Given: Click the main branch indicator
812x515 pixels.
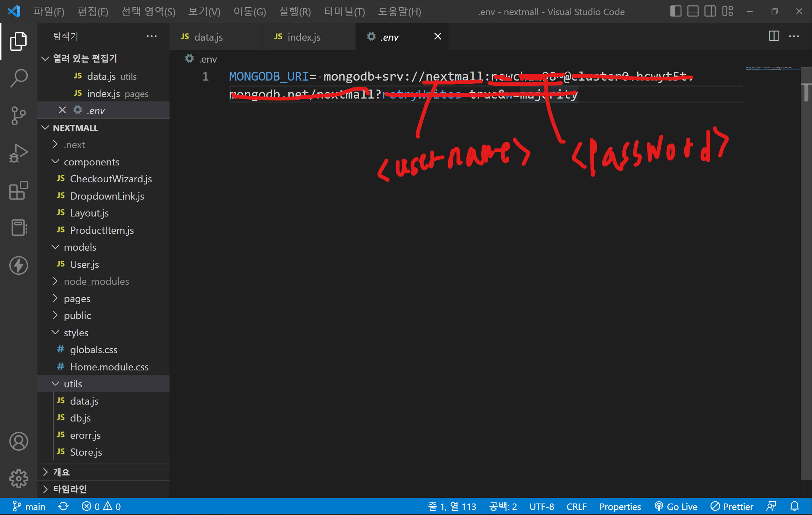Looking at the screenshot, I should coord(29,506).
